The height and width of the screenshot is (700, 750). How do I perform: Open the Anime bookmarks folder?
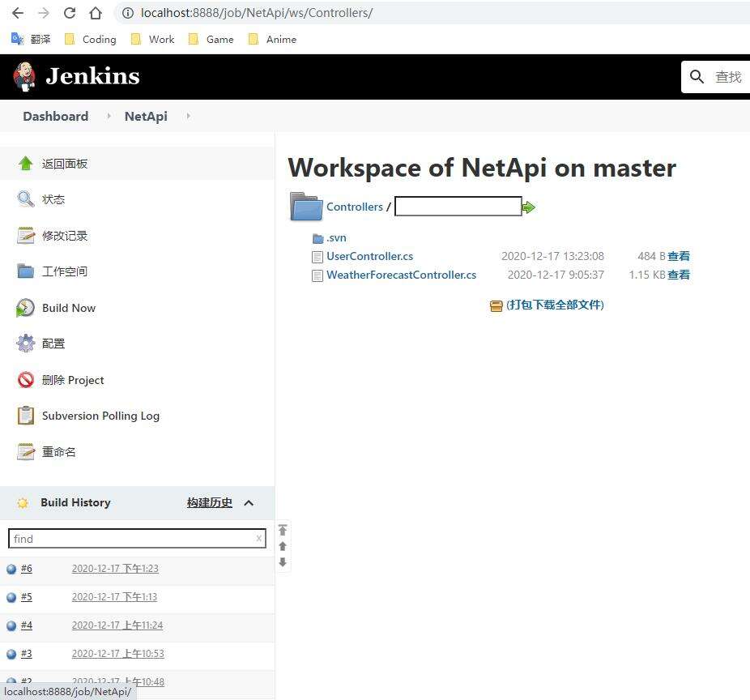[272, 39]
